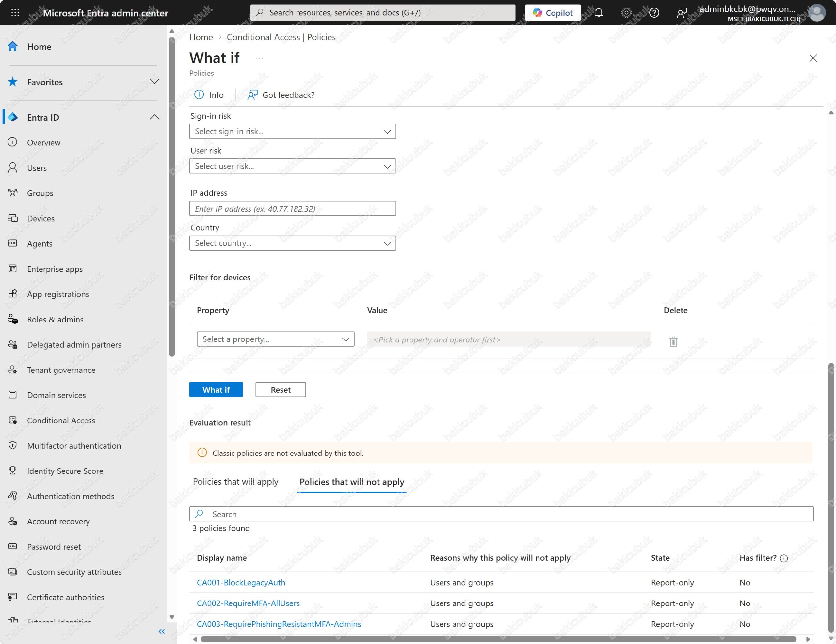Select Conditional Access in sidebar
This screenshot has width=836, height=644.
pyautogui.click(x=61, y=421)
